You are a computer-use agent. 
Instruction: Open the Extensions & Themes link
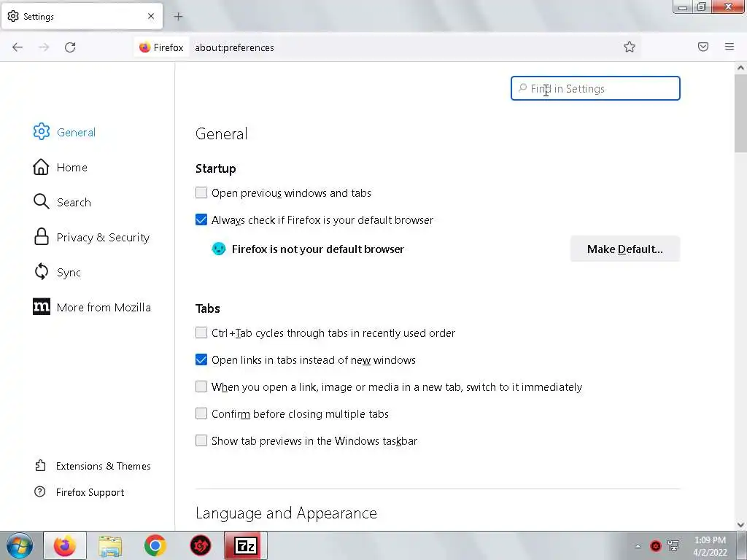coord(103,466)
